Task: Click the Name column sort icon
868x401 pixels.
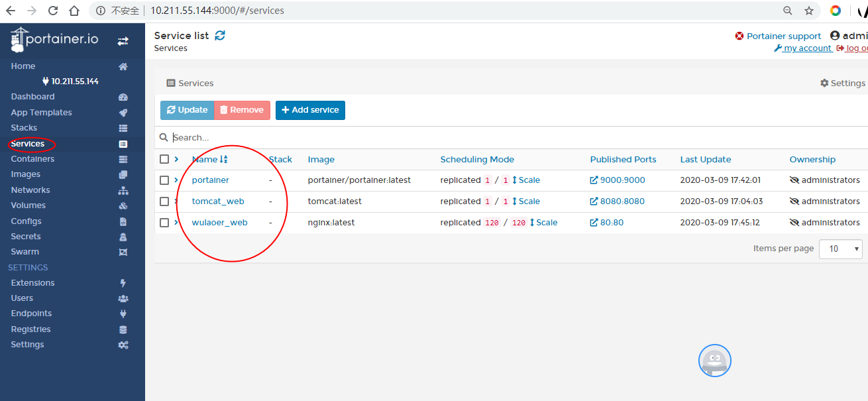Action: (223, 160)
